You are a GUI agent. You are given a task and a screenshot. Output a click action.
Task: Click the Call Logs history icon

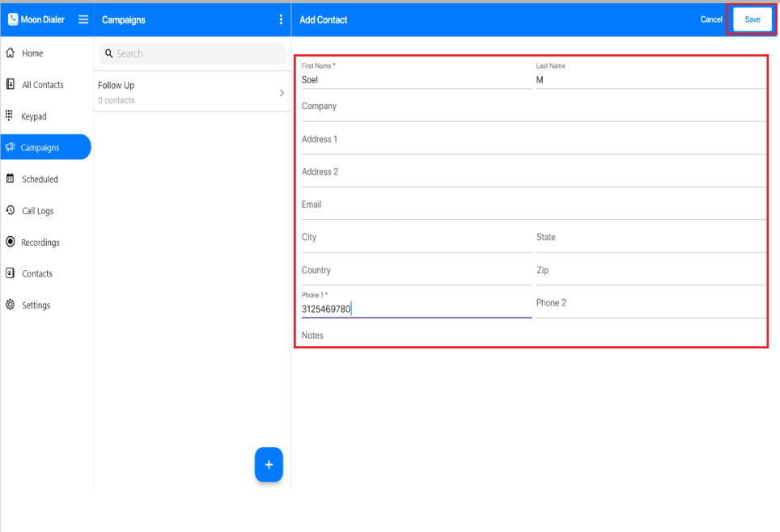11,210
